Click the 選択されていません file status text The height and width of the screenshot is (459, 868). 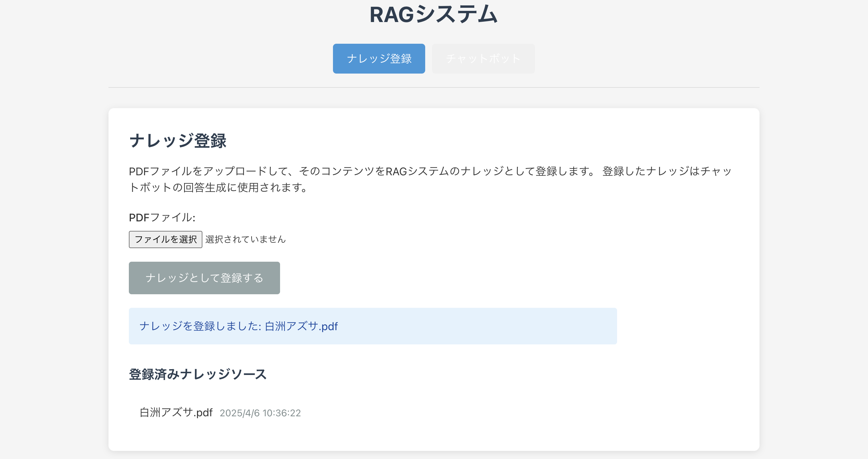[245, 239]
